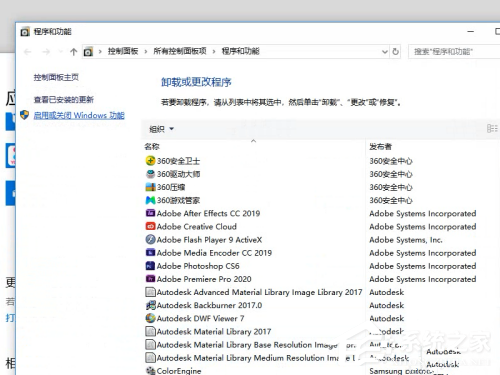The image size is (500, 375).
Task: Click the Adobe After Effects CC 2019 icon
Action: click(x=150, y=213)
